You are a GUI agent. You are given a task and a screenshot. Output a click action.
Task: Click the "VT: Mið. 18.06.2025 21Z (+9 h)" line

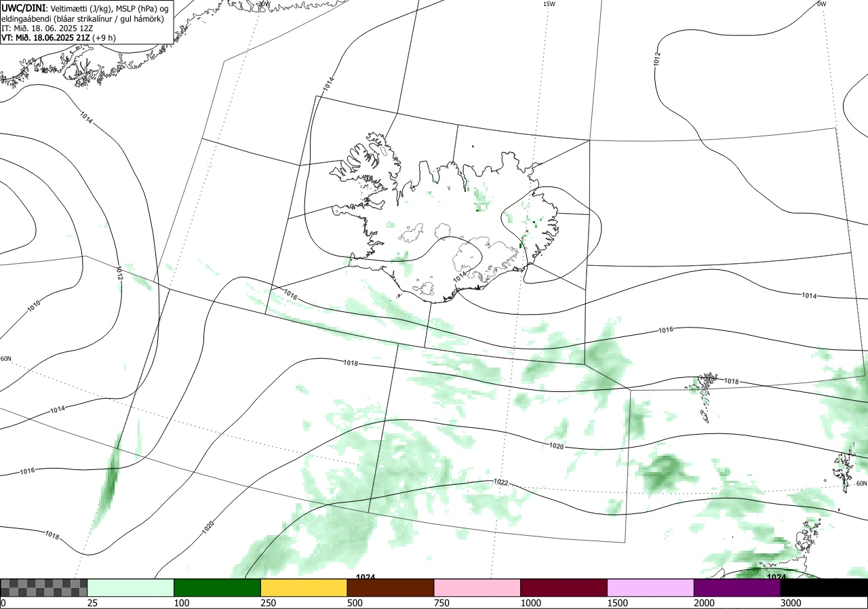click(58, 38)
